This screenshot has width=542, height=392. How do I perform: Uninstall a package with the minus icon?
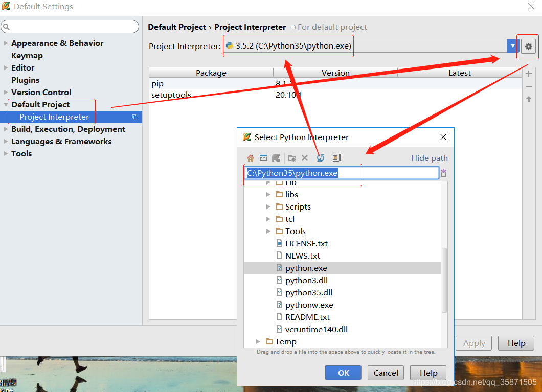pyautogui.click(x=529, y=86)
